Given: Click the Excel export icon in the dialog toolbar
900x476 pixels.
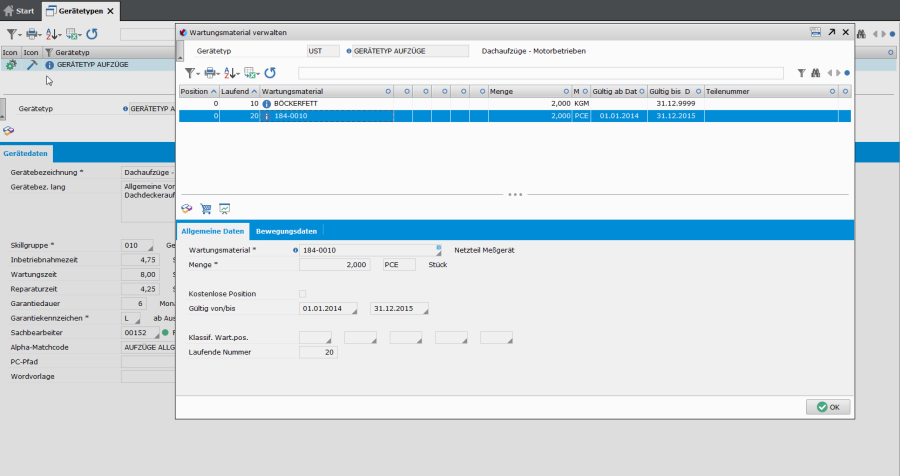Looking at the screenshot, I should click(x=250, y=73).
